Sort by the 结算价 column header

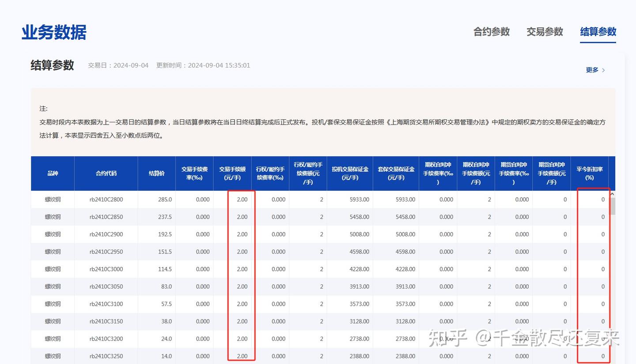(156, 173)
